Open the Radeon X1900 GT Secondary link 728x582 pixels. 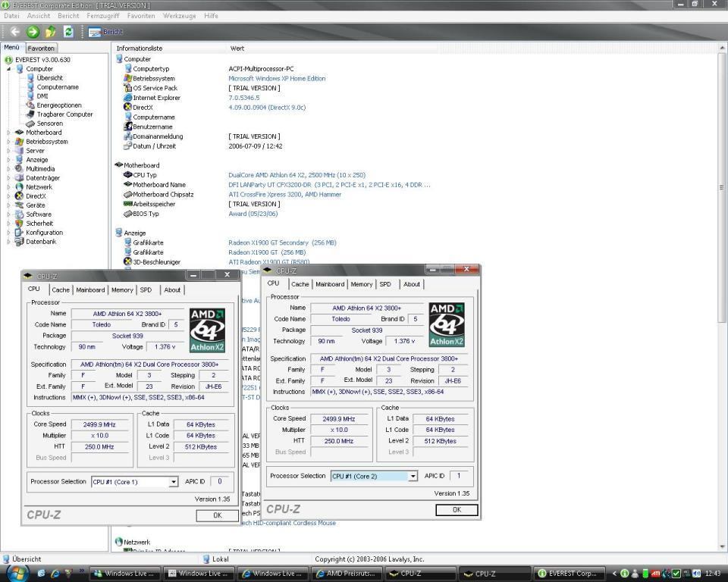pos(282,242)
